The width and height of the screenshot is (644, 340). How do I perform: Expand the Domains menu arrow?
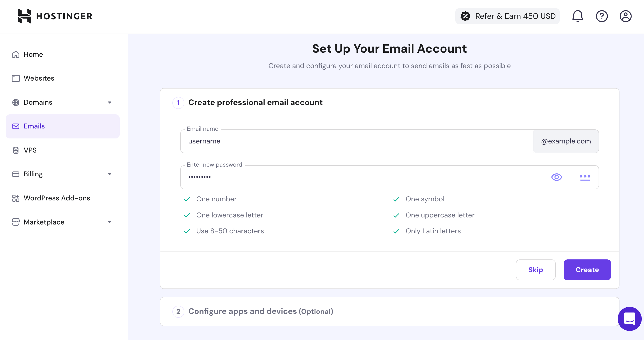tap(109, 102)
